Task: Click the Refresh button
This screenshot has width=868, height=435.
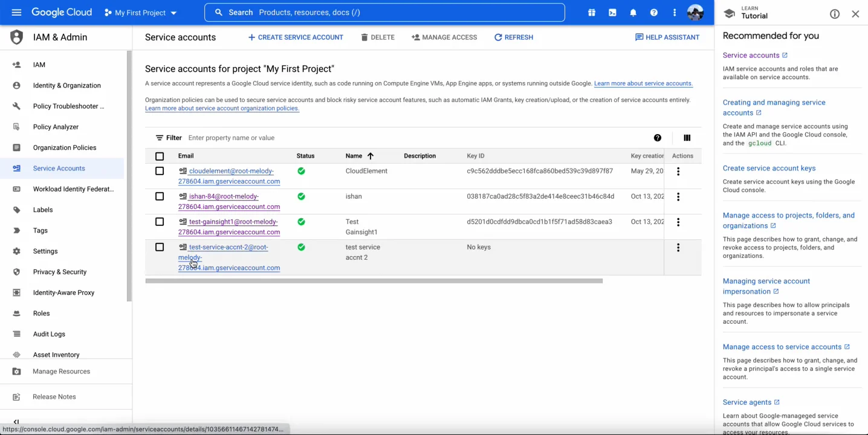Action: point(514,37)
